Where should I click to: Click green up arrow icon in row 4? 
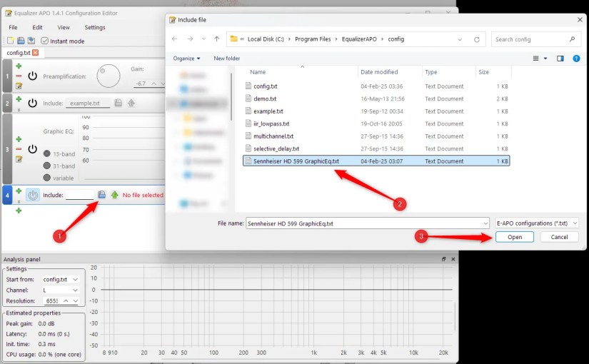click(x=114, y=195)
